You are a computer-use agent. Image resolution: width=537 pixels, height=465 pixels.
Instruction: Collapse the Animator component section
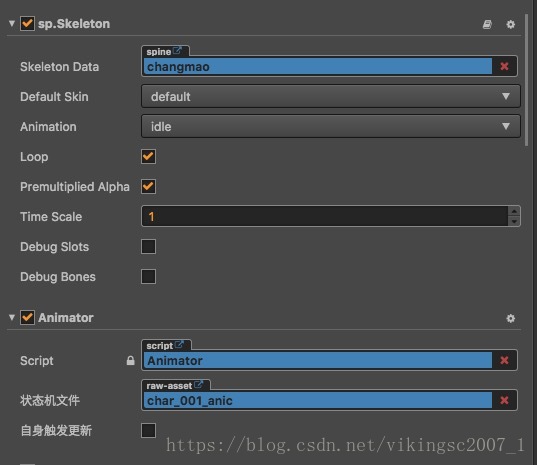[x=12, y=317]
